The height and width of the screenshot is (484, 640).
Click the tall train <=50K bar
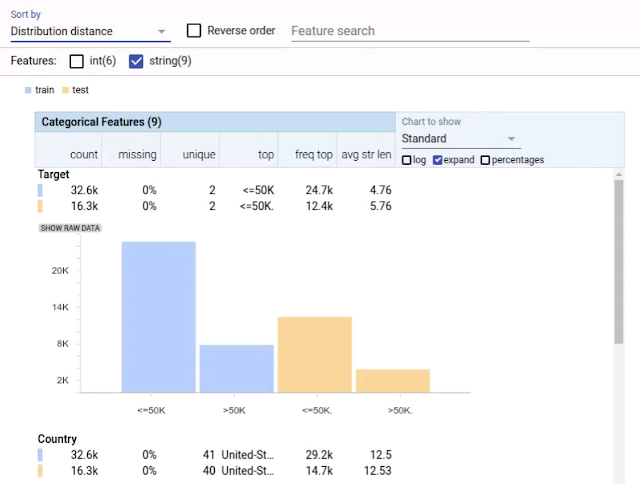(x=158, y=316)
